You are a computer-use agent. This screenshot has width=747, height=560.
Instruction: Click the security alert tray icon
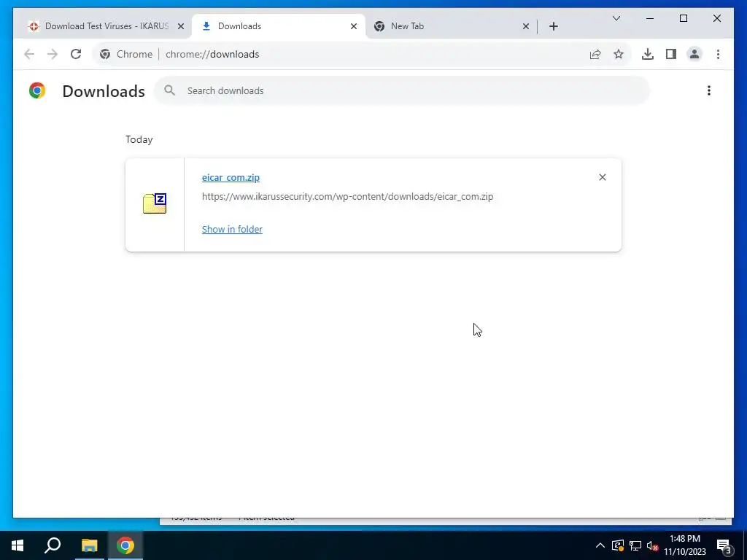tap(617, 545)
